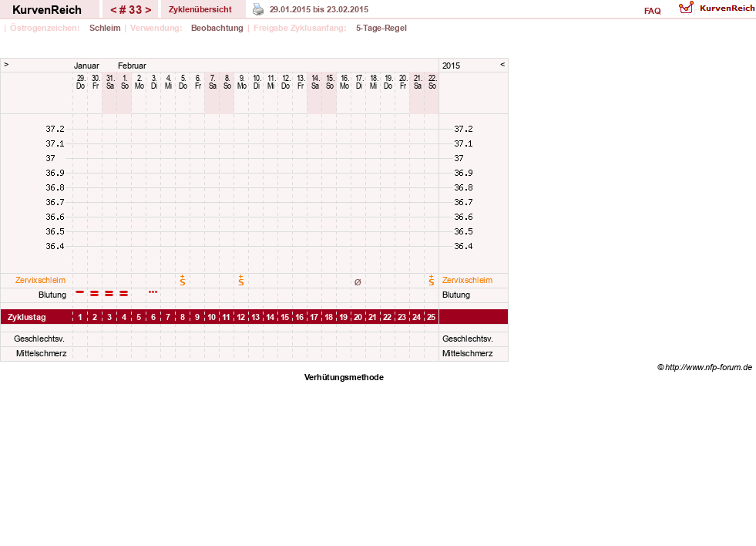
Task: Click cycle day 22 in Zyklustag row
Action: (x=387, y=318)
